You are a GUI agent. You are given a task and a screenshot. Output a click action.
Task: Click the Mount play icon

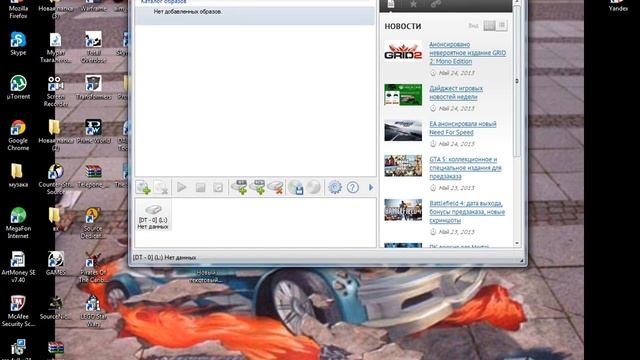(181, 187)
